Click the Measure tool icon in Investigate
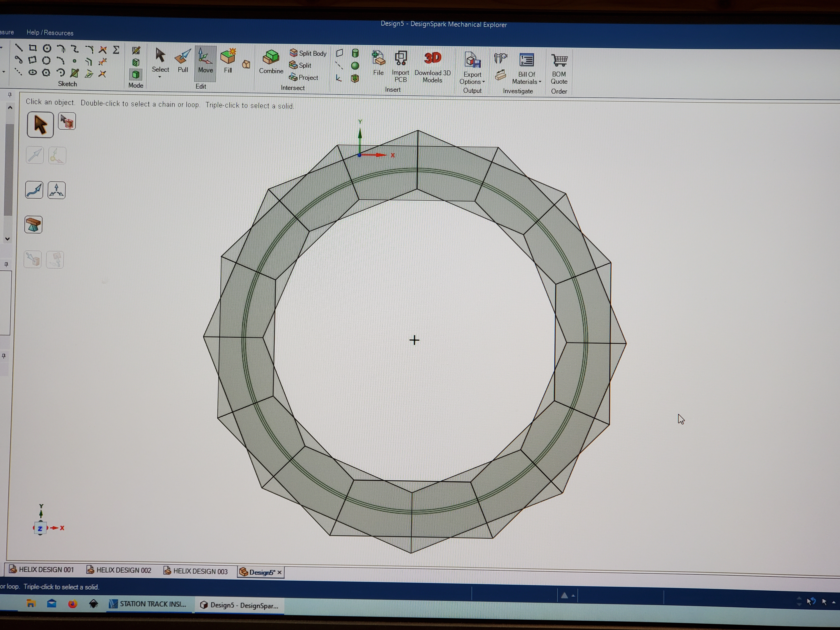 tap(500, 59)
